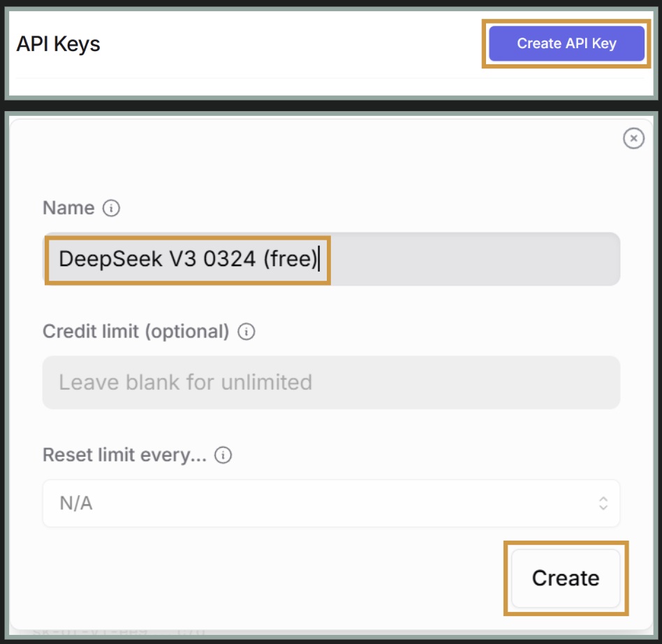Click the "Reset limit every..." label

point(124,455)
